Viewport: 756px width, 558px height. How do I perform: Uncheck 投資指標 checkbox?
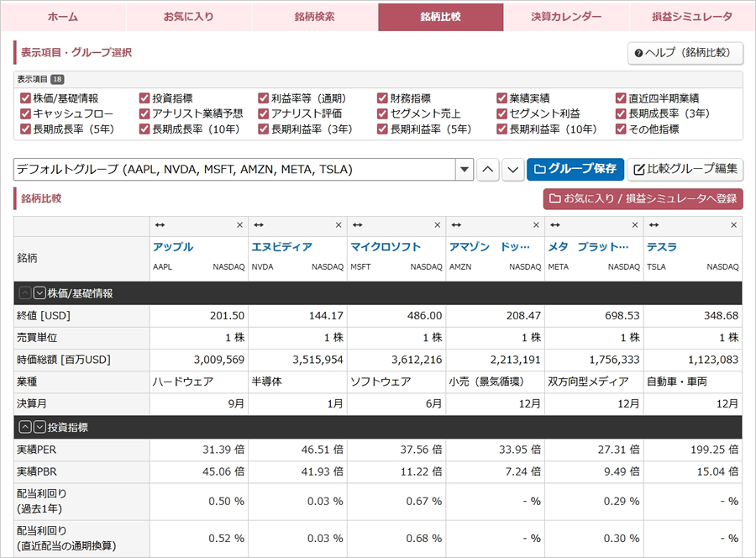click(144, 98)
